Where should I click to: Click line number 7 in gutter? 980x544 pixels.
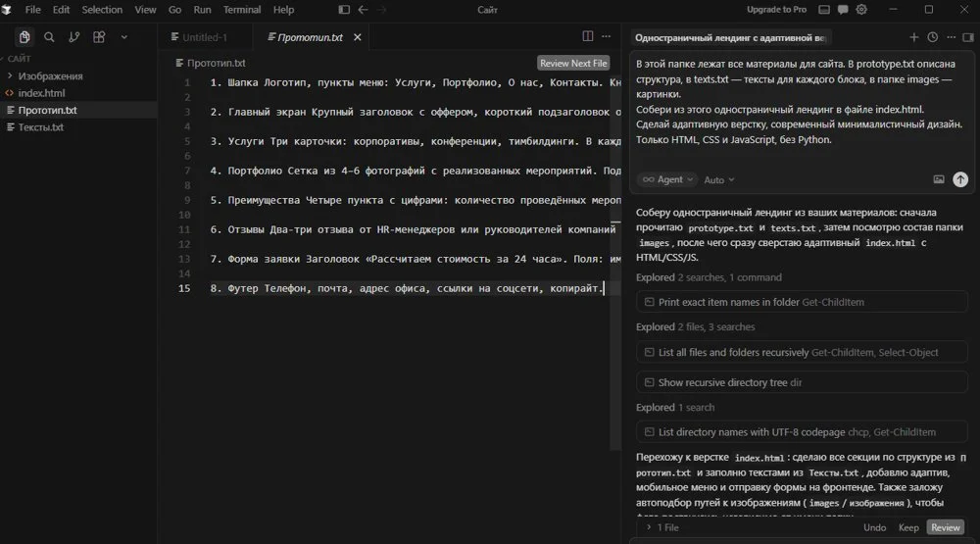pyautogui.click(x=187, y=171)
